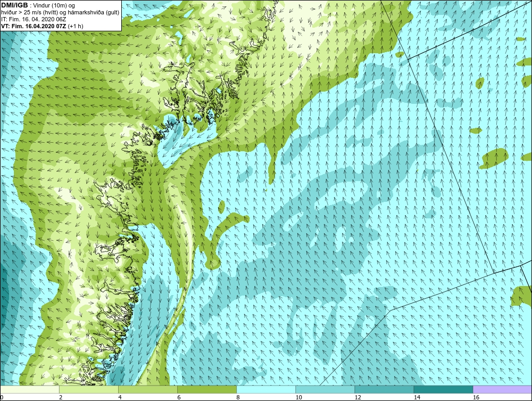Click the legend scale label 8
The width and height of the screenshot is (532, 401).
[238, 397]
